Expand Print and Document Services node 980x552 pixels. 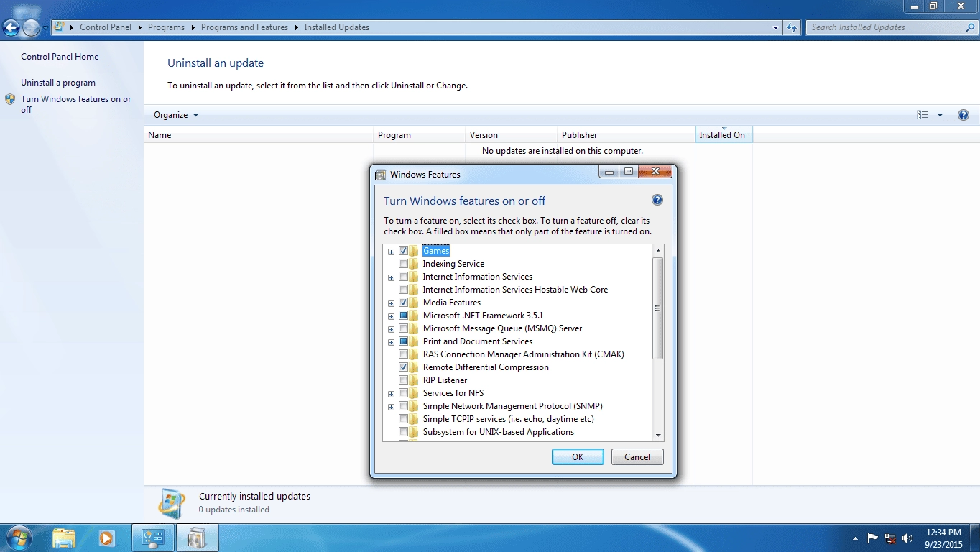(x=391, y=342)
